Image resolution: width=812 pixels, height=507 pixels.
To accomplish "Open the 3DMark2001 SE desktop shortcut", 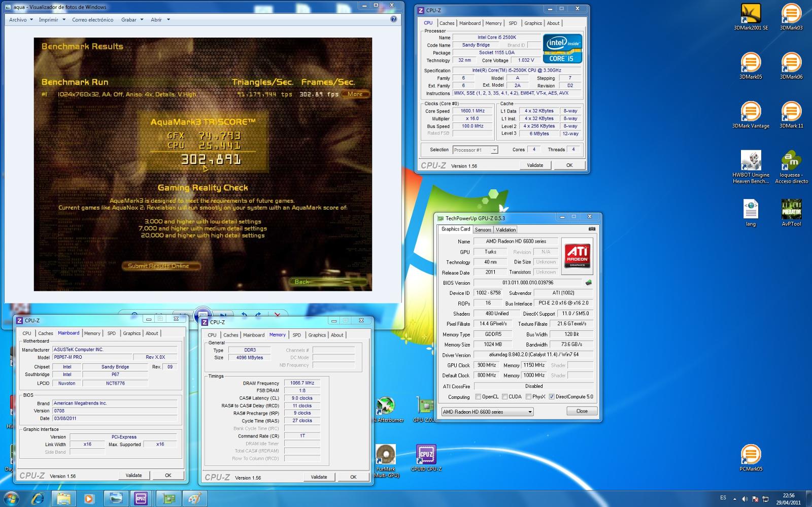I will coord(751,17).
